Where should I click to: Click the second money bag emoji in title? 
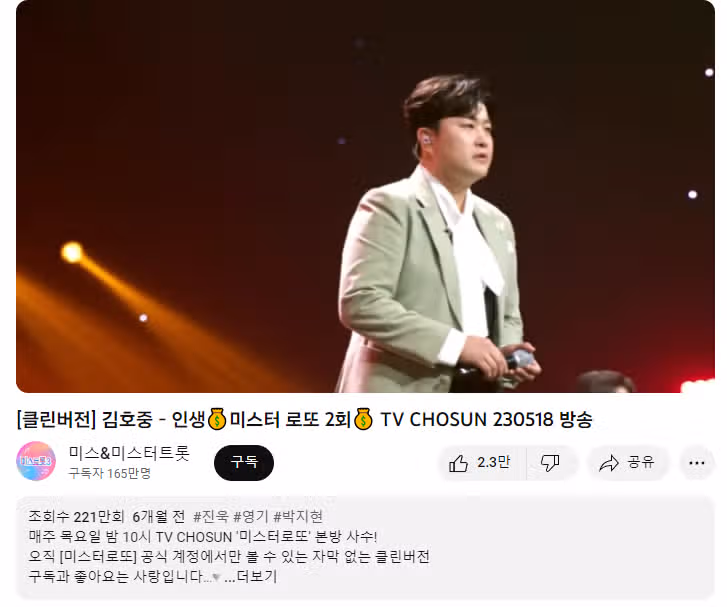point(363,419)
